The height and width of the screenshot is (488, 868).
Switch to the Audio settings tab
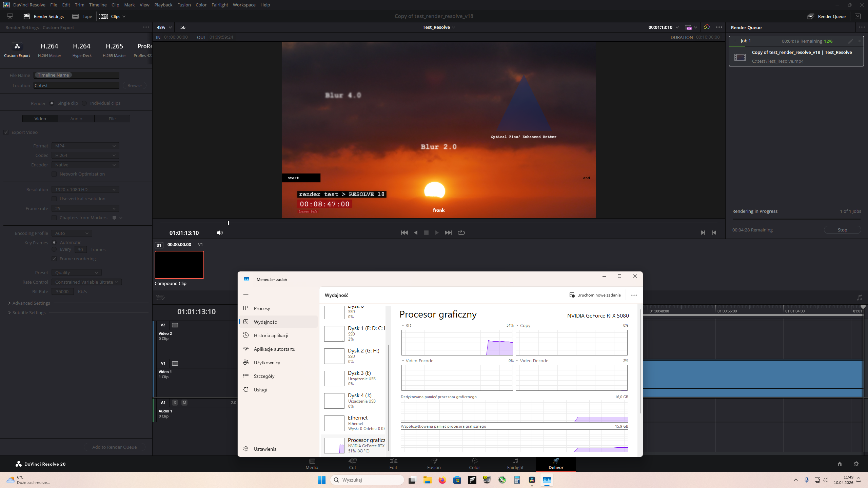76,119
